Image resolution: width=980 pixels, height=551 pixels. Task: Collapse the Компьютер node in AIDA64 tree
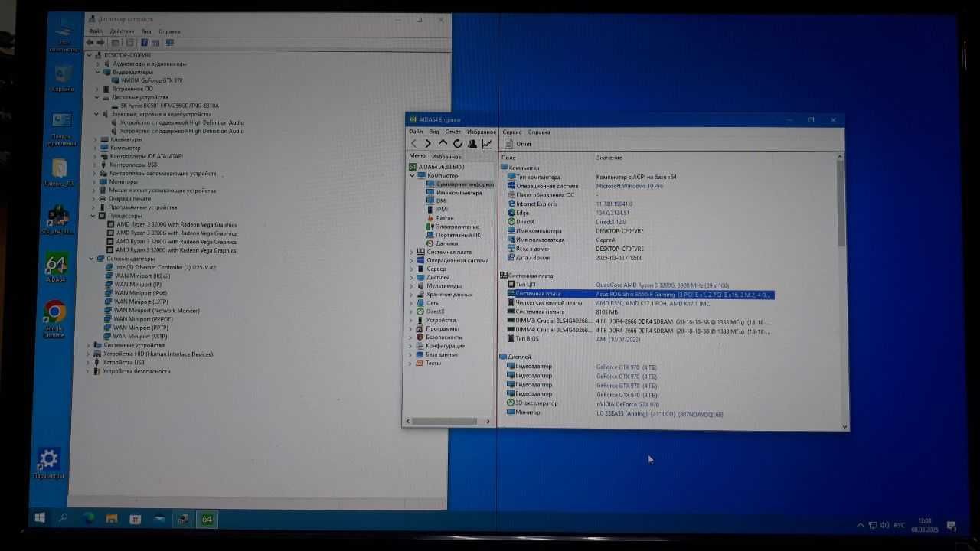412,176
